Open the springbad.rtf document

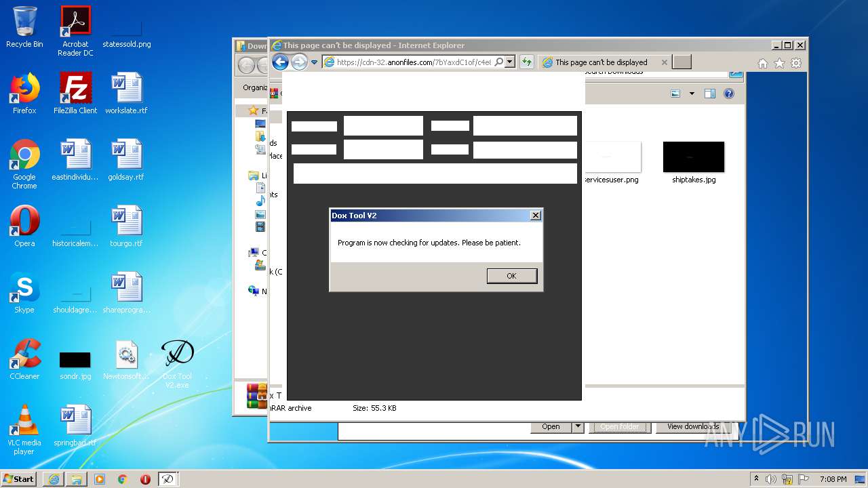coord(75,426)
